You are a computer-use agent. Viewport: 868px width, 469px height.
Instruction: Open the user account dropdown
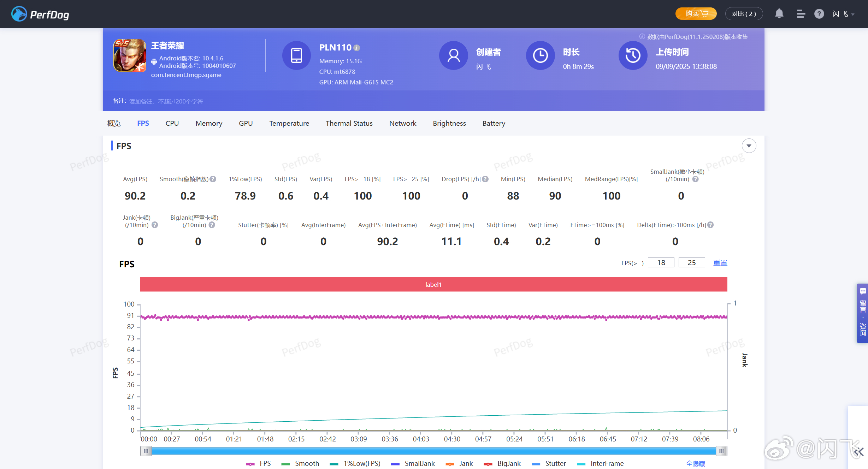click(x=843, y=14)
